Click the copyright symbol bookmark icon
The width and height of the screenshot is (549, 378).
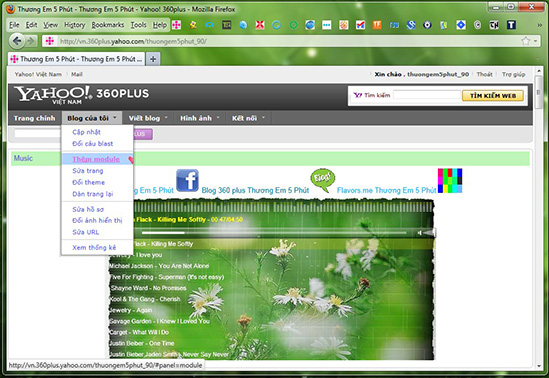pyautogui.click(x=477, y=25)
